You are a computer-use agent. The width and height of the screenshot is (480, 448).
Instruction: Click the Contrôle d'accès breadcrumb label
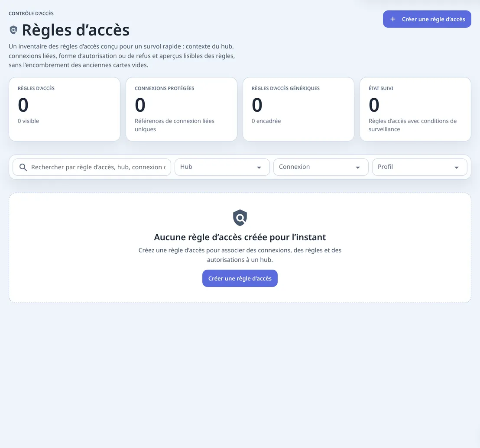click(x=31, y=13)
